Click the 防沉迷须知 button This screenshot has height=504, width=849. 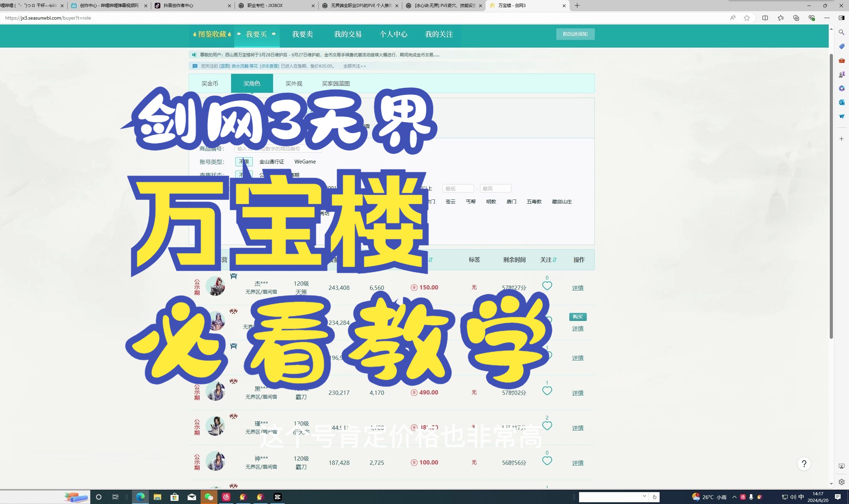575,34
